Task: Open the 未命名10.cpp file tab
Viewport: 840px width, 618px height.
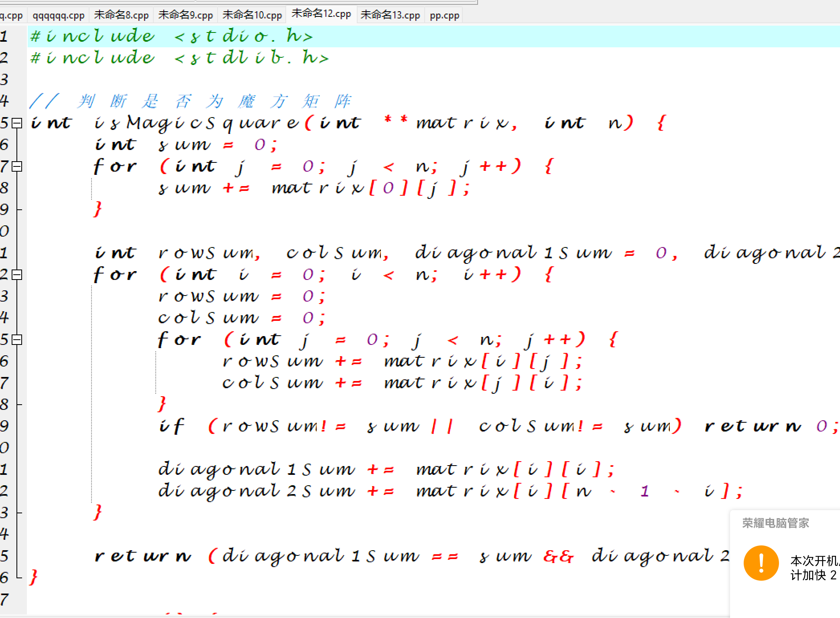Action: pyautogui.click(x=252, y=16)
